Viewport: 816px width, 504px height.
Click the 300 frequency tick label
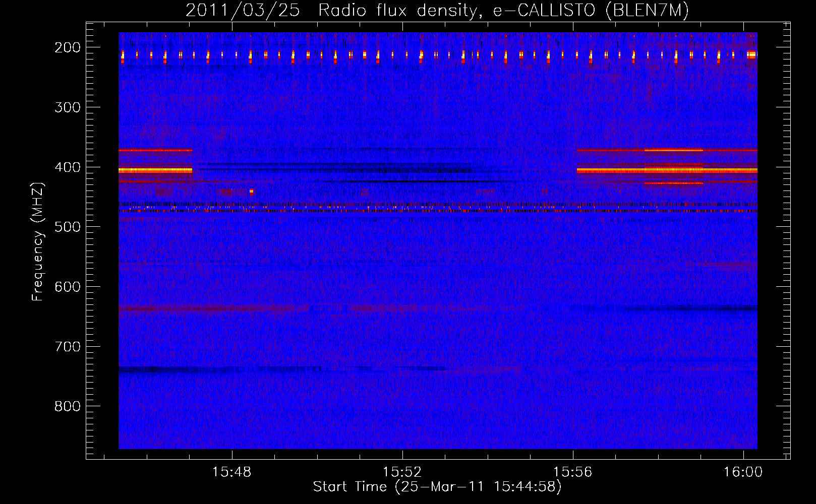(68, 107)
